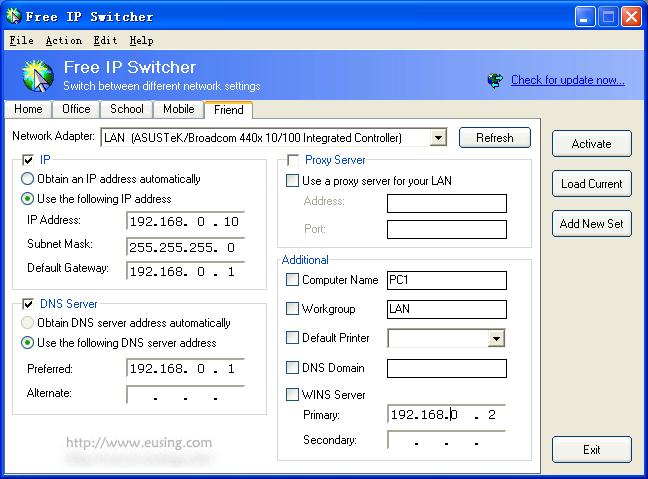Switch to the Mobile tab
The image size is (648, 479).
178,109
